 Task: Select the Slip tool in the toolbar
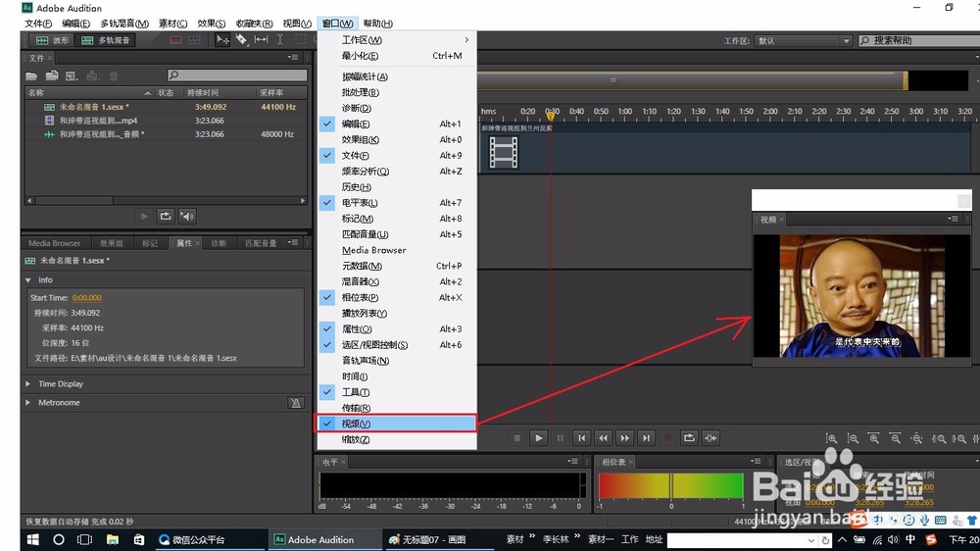pyautogui.click(x=262, y=40)
